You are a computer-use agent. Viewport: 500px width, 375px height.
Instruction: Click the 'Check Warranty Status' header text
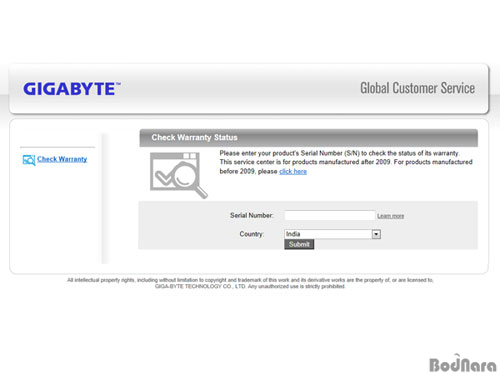pyautogui.click(x=194, y=137)
